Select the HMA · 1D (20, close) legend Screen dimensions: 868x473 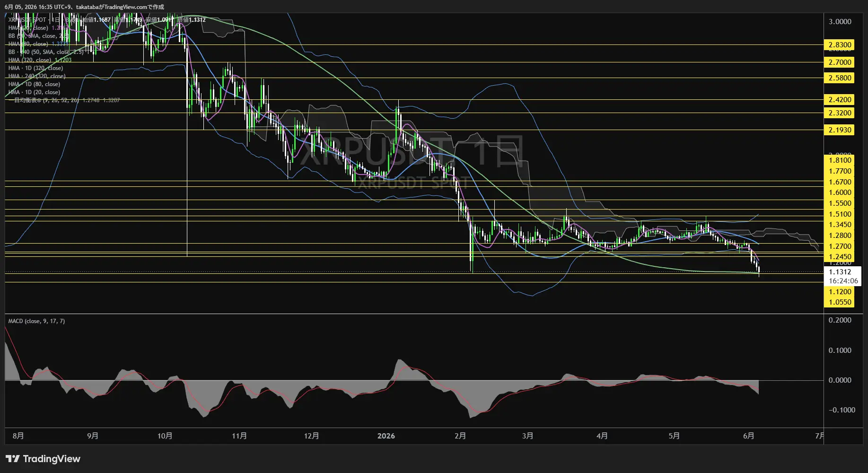click(34, 92)
